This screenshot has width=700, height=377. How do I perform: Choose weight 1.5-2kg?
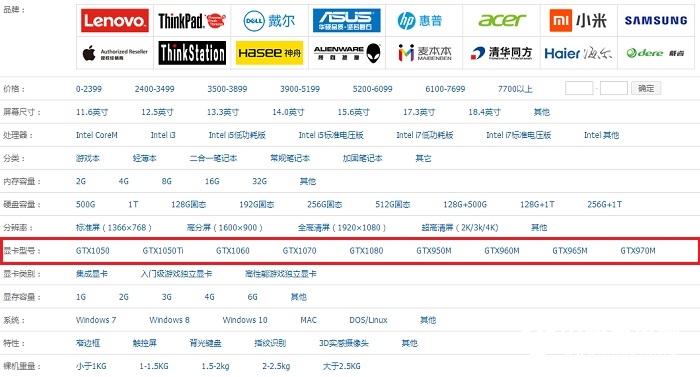point(215,366)
